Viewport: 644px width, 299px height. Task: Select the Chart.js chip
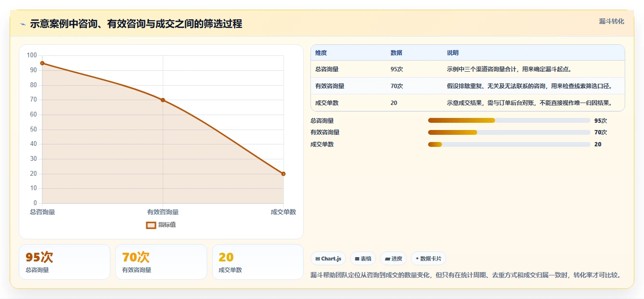pos(328,259)
